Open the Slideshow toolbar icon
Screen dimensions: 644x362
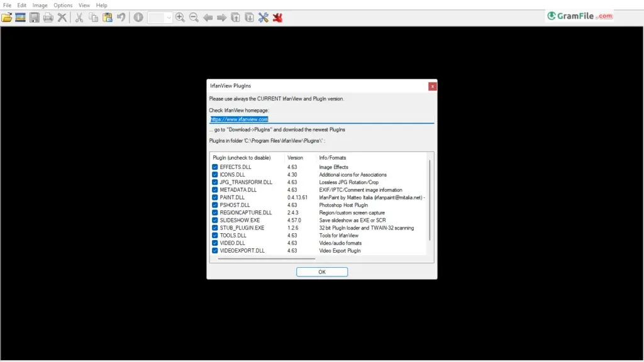[20, 17]
